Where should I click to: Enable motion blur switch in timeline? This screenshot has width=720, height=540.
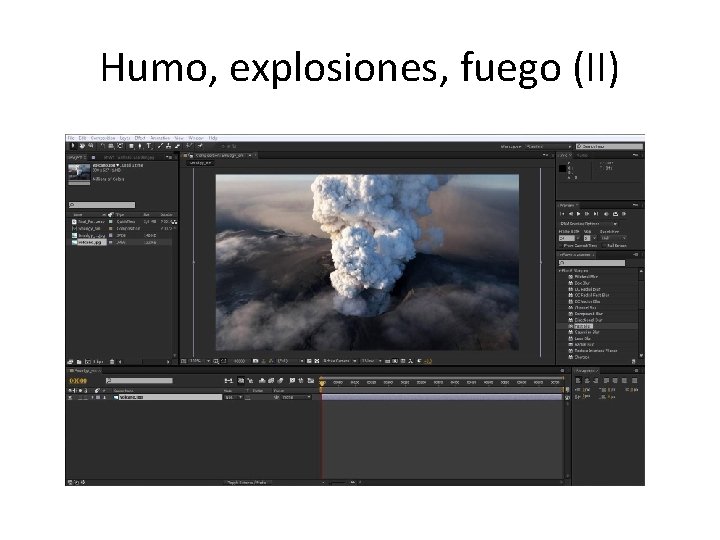click(280, 381)
